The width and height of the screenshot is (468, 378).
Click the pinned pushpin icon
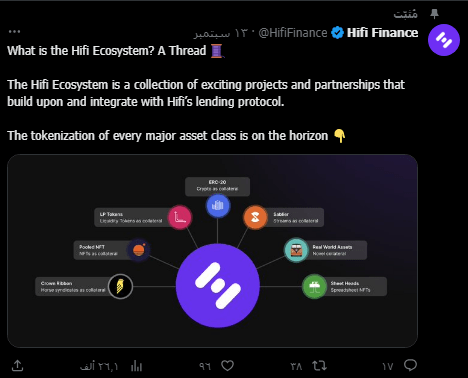[x=434, y=14]
